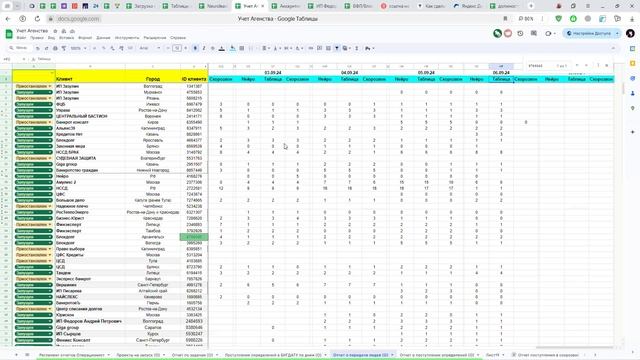
Task: Toggle italic formatting in the toolbar
Action: click(x=204, y=48)
